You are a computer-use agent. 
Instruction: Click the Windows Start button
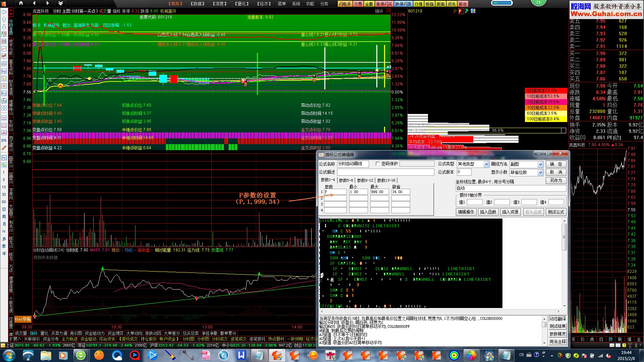pyautogui.click(x=9, y=355)
